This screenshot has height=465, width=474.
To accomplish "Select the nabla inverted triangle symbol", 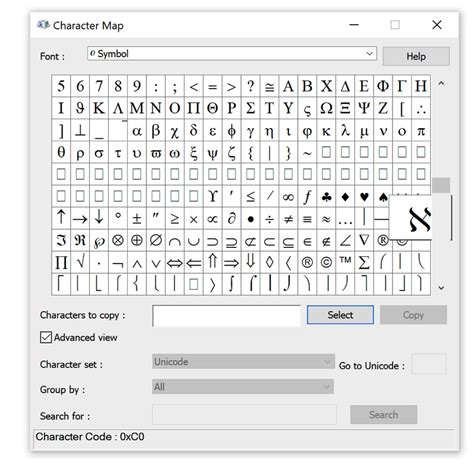I will tap(364, 240).
